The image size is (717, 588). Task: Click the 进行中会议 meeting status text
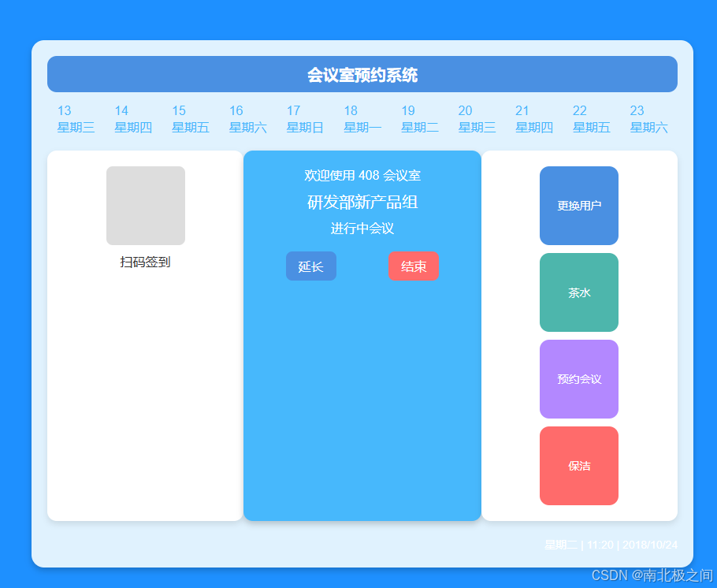[362, 229]
